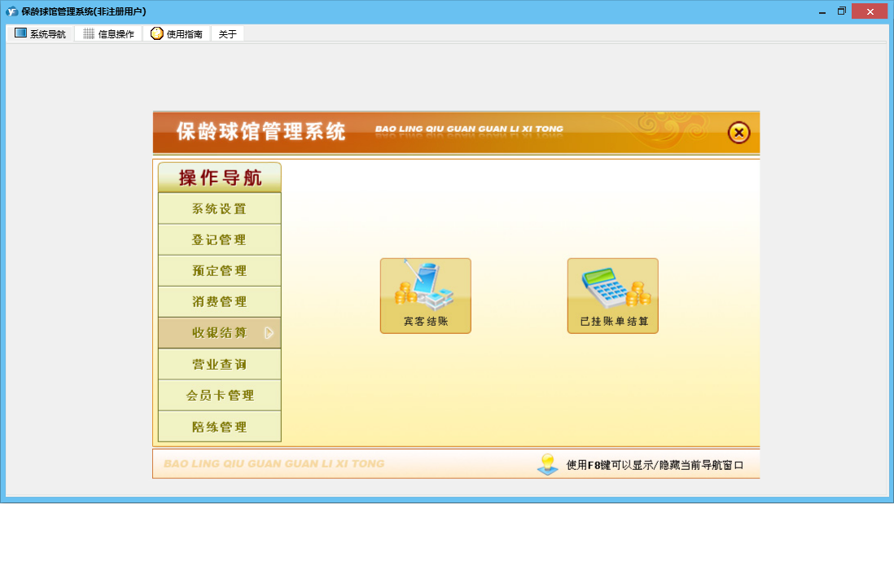Click the light bulb tip icon
Image resolution: width=894 pixels, height=588 pixels.
(x=547, y=464)
